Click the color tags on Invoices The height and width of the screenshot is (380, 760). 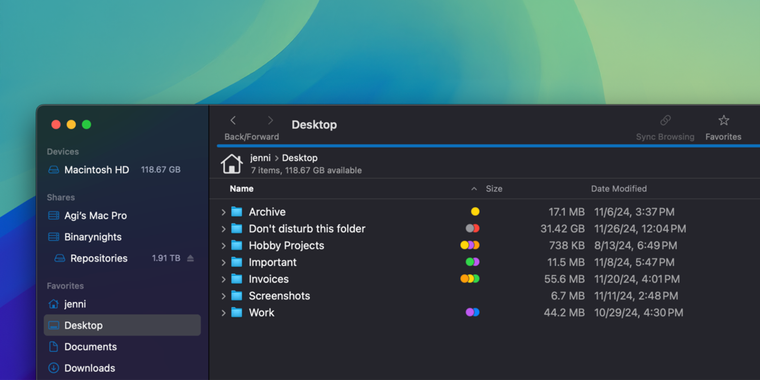470,279
